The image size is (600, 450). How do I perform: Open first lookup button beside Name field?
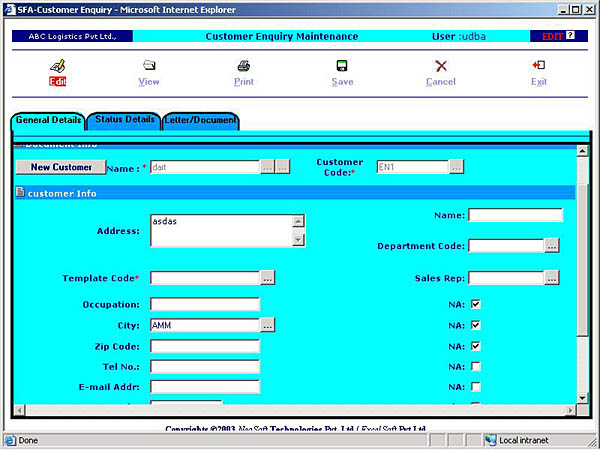click(267, 167)
